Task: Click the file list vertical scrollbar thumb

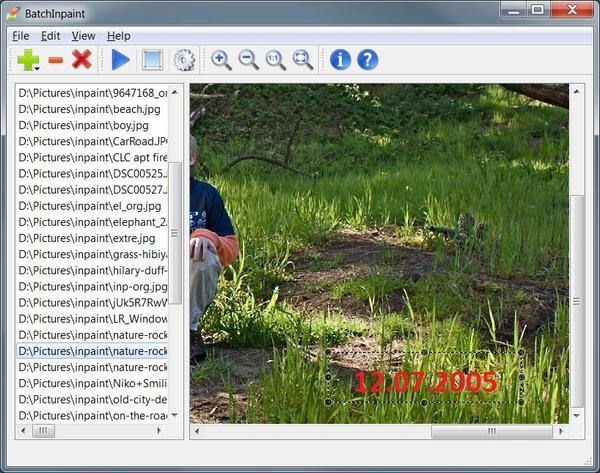Action: (x=175, y=233)
